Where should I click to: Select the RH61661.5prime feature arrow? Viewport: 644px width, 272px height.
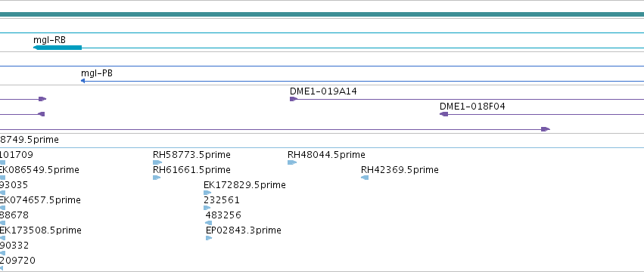point(156,178)
